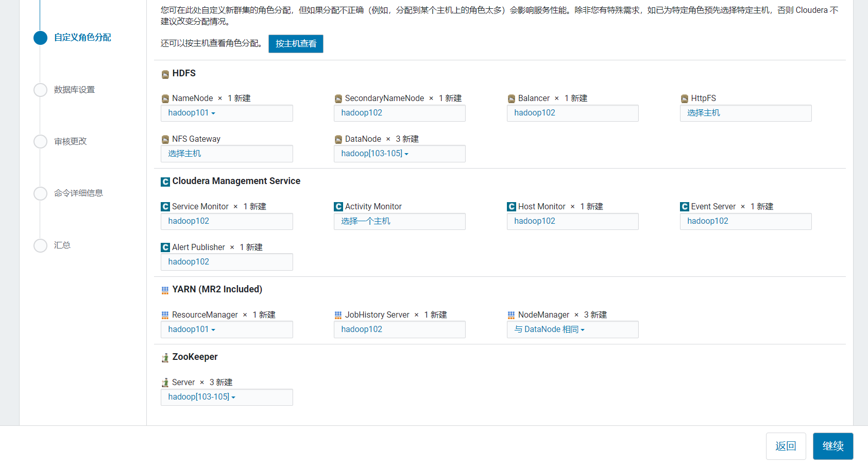
Task: Click the SecondaryNameNode role icon
Action: pos(338,99)
